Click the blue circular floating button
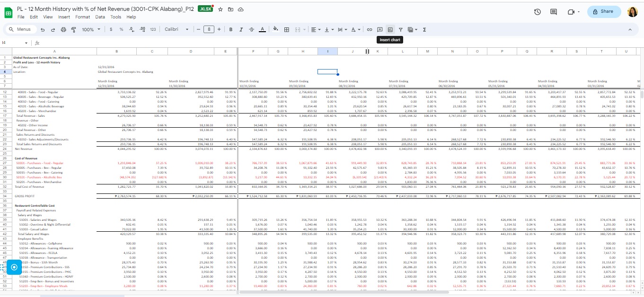644x297 pixels. click(14, 267)
